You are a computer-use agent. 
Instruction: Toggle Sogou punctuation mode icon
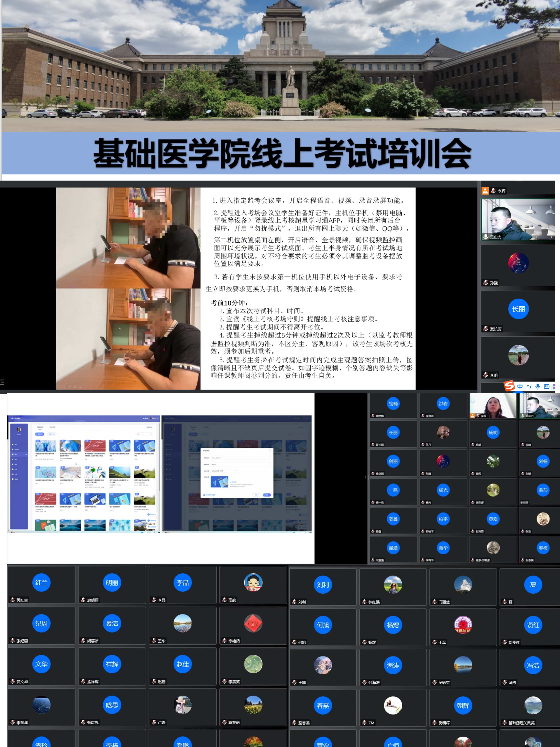[529, 386]
